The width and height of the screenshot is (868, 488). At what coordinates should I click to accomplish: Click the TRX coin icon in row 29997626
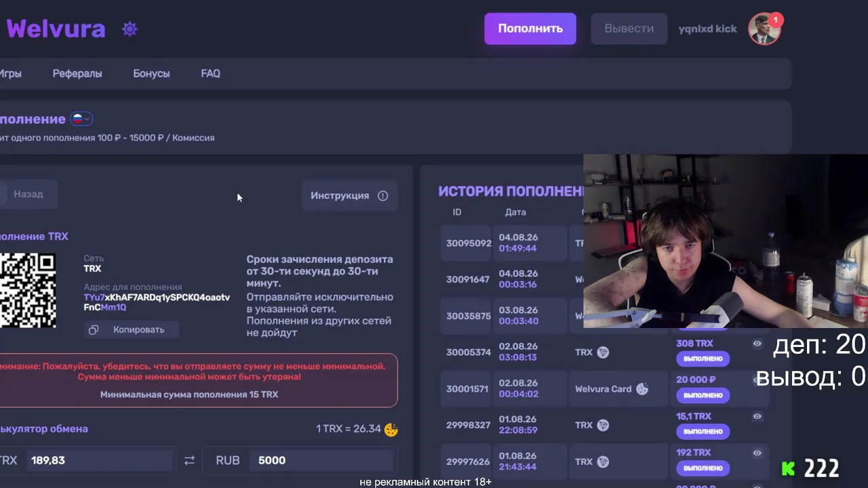pyautogui.click(x=603, y=462)
